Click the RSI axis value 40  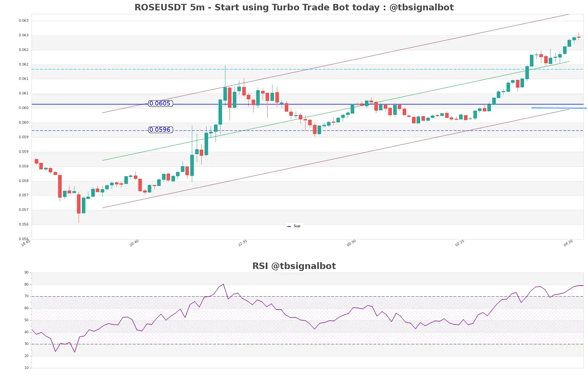[x=26, y=332]
